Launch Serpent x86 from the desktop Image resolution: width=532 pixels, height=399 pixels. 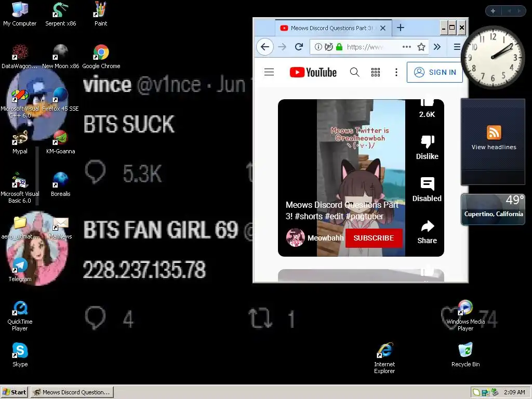[60, 14]
